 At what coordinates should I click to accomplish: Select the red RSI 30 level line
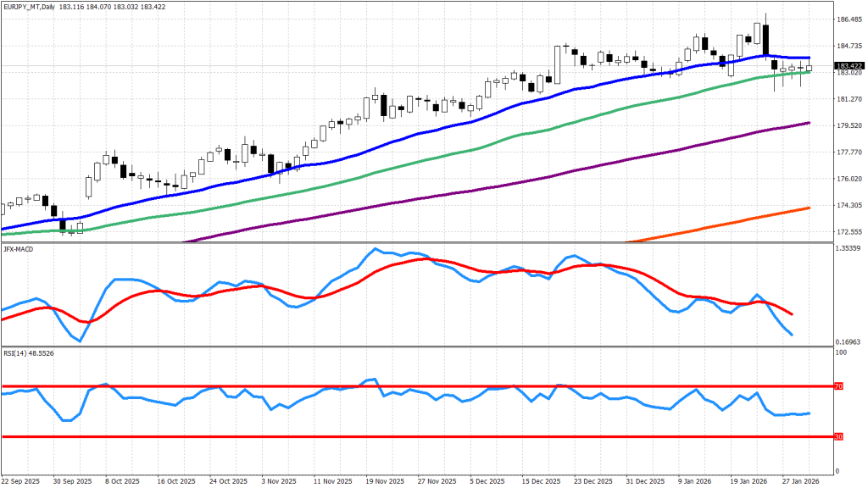pos(254,437)
